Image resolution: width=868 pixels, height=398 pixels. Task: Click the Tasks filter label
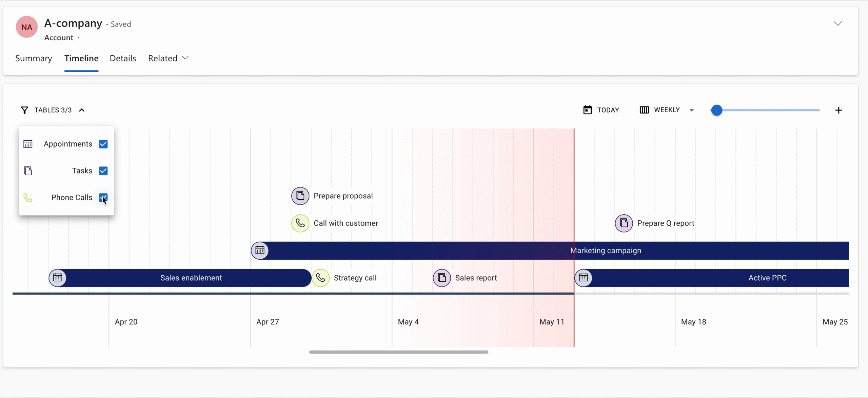click(x=82, y=171)
